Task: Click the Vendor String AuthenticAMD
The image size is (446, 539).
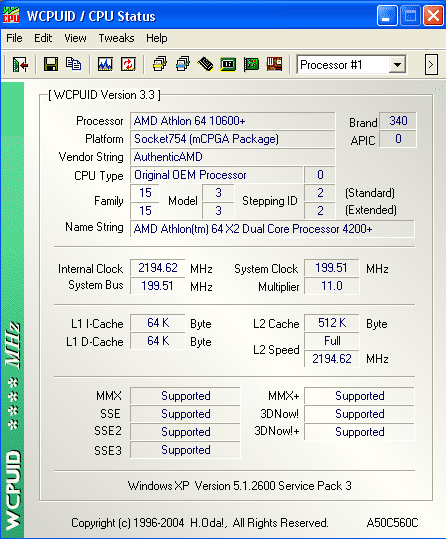Action: point(232,157)
